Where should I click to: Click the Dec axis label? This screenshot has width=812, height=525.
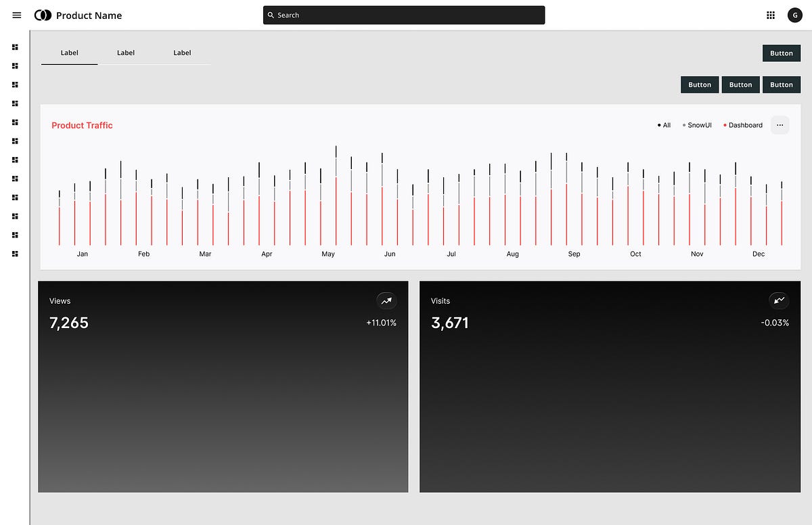759,254
